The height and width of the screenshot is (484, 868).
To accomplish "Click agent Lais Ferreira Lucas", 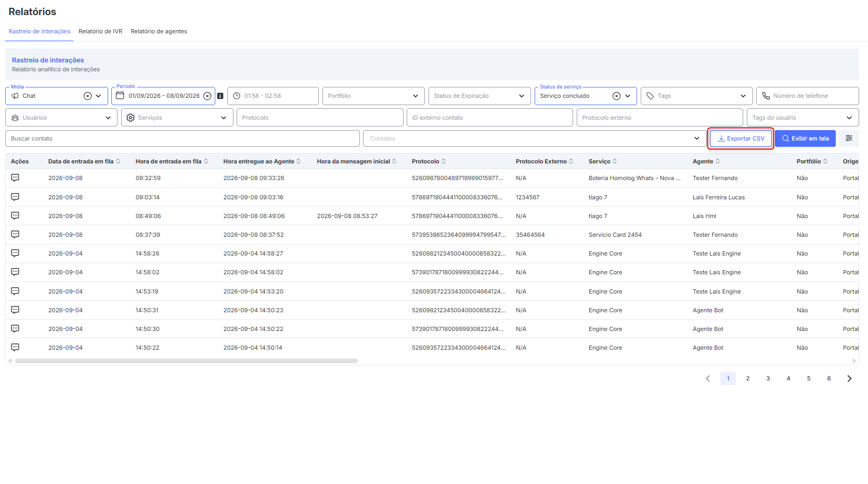I will tap(719, 197).
